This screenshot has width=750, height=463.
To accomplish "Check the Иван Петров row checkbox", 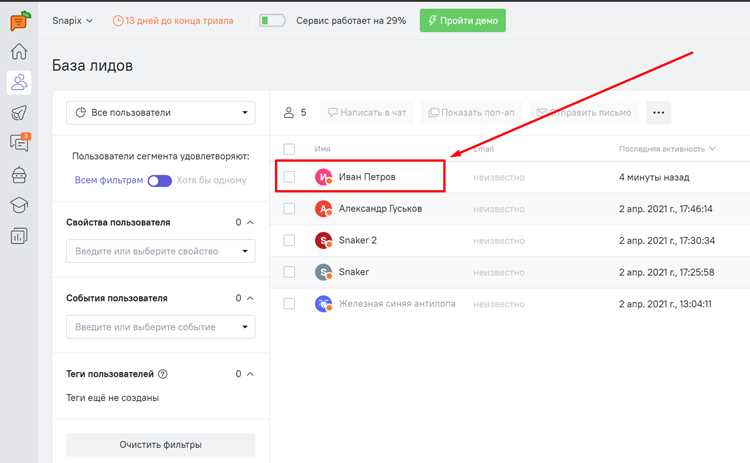I will point(289,177).
